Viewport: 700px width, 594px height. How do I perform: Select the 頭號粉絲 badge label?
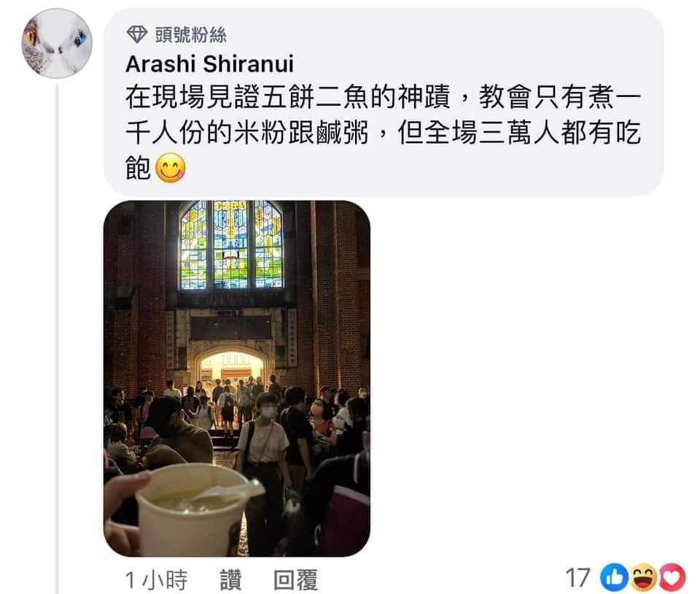point(190,35)
